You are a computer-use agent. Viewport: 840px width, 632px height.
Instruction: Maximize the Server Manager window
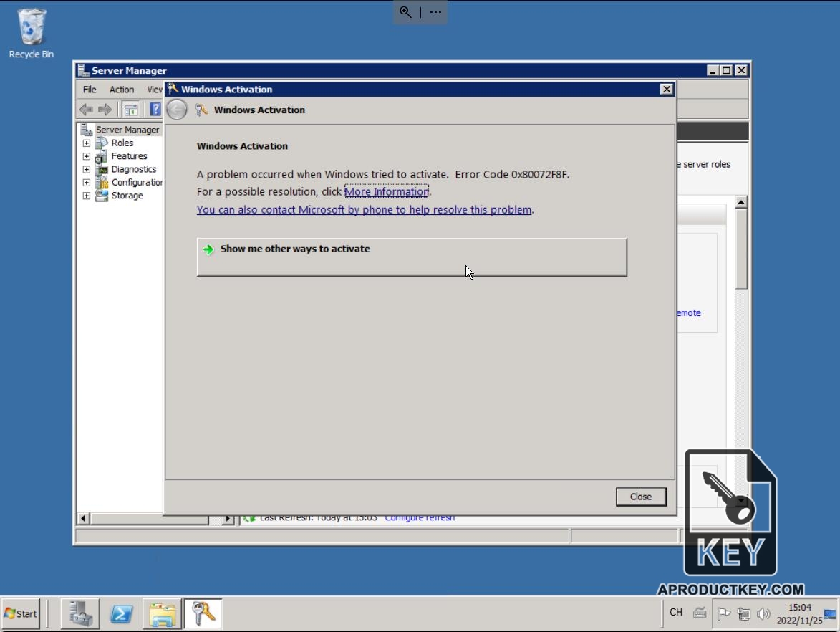coord(726,71)
